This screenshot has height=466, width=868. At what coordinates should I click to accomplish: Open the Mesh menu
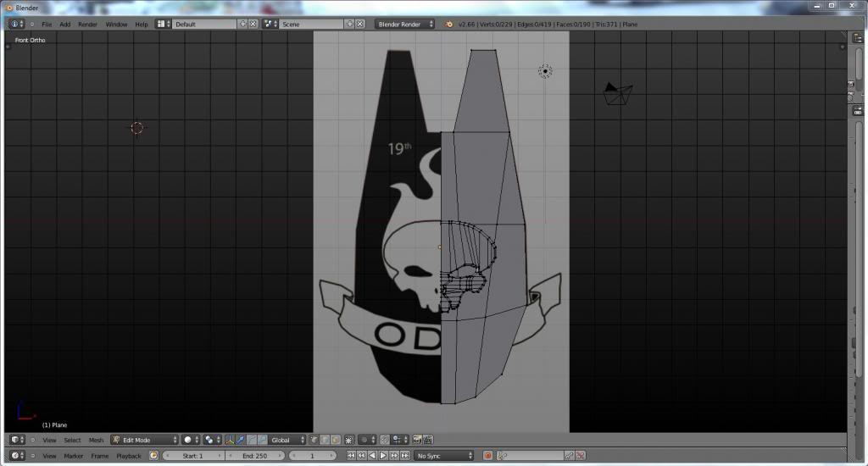click(96, 440)
